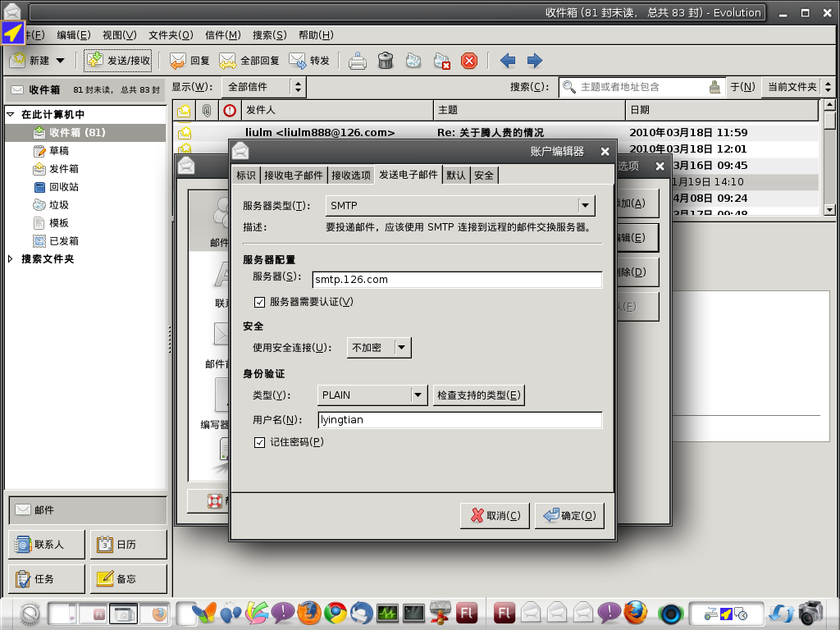This screenshot has width=840, height=630.
Task: Click the status envelope column header icon
Action: [185, 111]
